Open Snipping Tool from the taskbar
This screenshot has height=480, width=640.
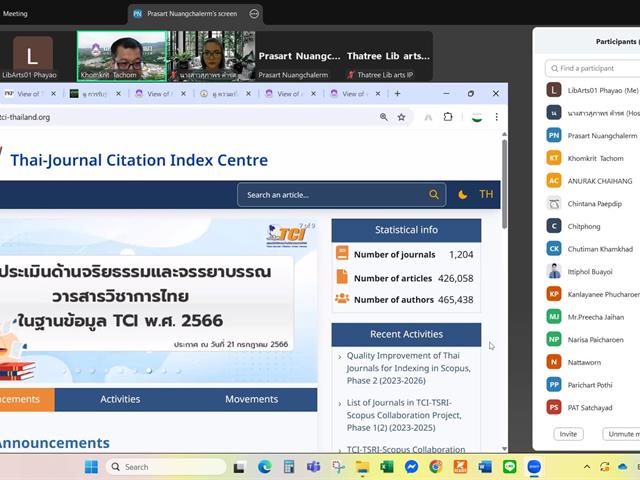coord(338,467)
